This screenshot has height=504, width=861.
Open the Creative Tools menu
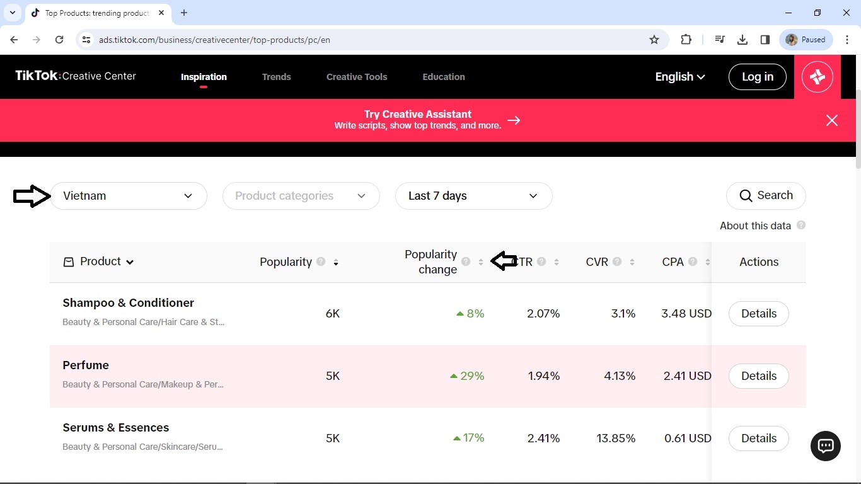tap(357, 77)
